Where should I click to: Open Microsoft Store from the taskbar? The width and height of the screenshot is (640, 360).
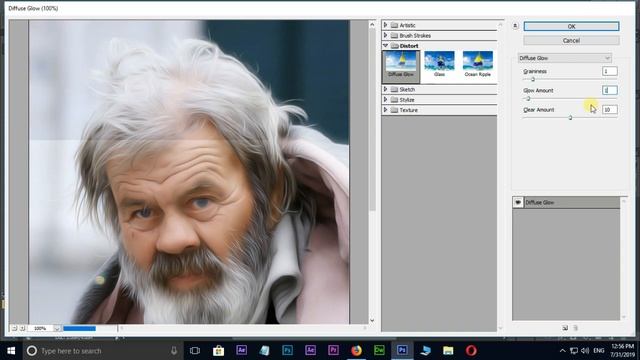[218, 351]
